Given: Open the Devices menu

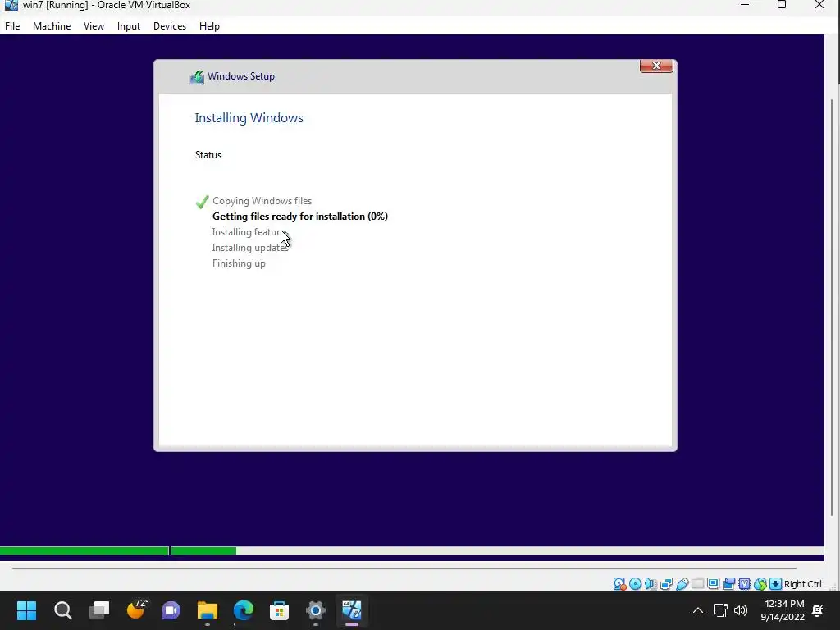Looking at the screenshot, I should click(x=170, y=26).
